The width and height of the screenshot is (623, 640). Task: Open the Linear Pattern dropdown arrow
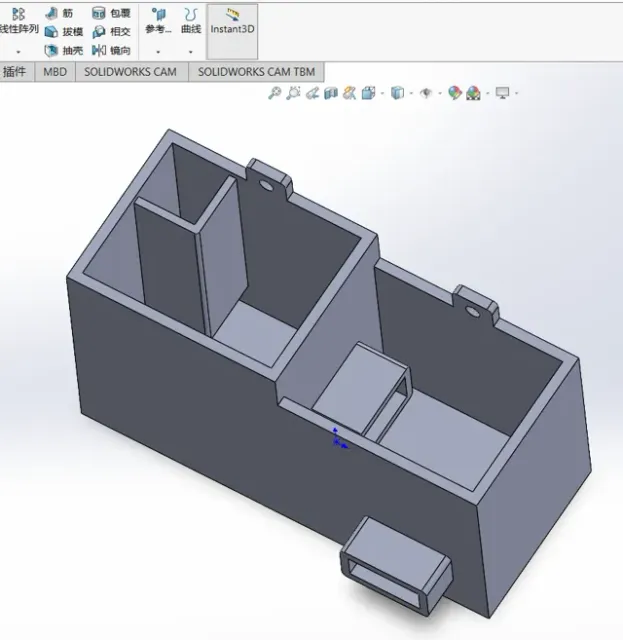pos(18,52)
